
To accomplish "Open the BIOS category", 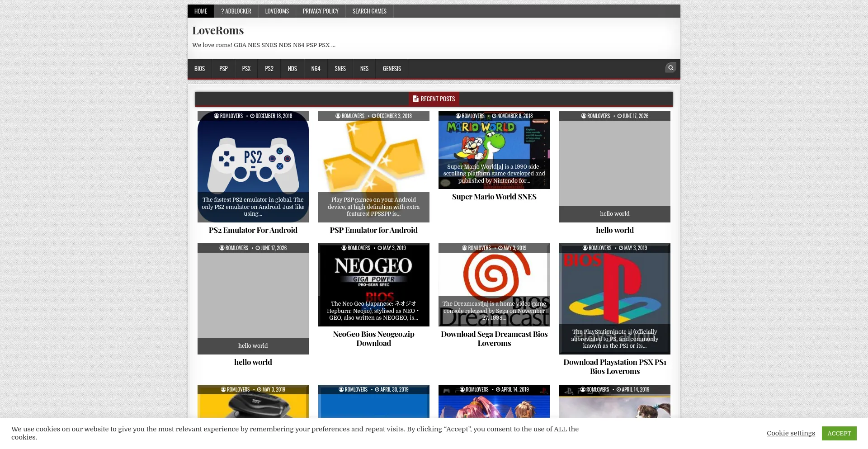I will coord(199,69).
